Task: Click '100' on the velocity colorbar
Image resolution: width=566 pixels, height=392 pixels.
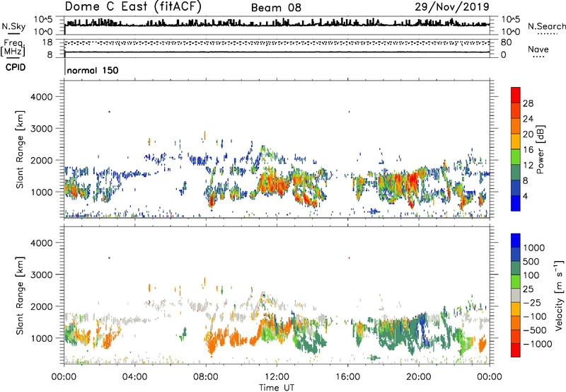Action: [x=531, y=275]
